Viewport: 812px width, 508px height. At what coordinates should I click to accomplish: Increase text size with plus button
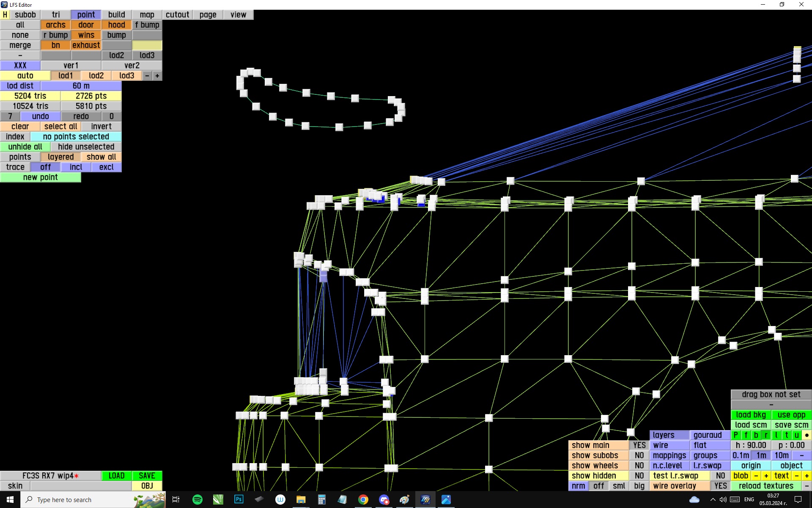click(x=807, y=475)
